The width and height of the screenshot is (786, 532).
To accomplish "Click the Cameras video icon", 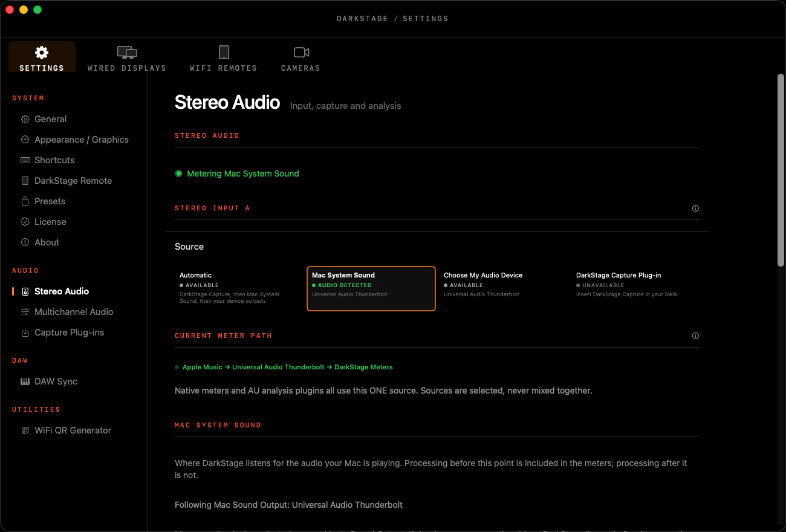I will click(x=301, y=52).
